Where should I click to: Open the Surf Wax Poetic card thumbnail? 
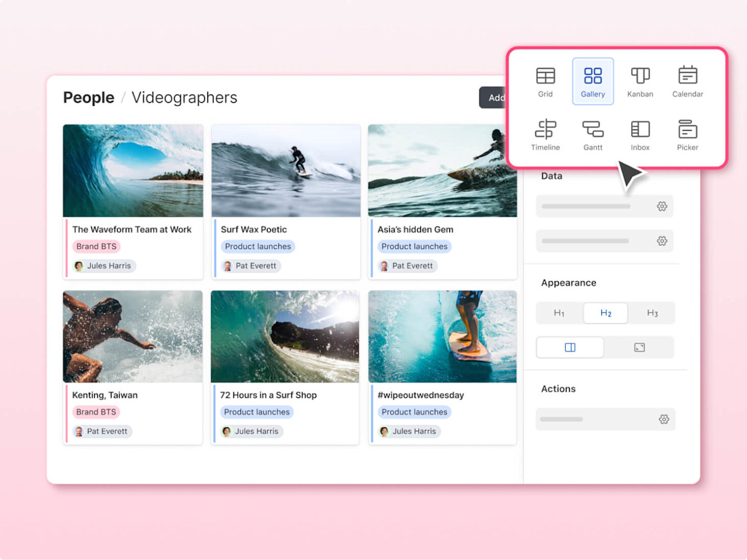pyautogui.click(x=286, y=170)
